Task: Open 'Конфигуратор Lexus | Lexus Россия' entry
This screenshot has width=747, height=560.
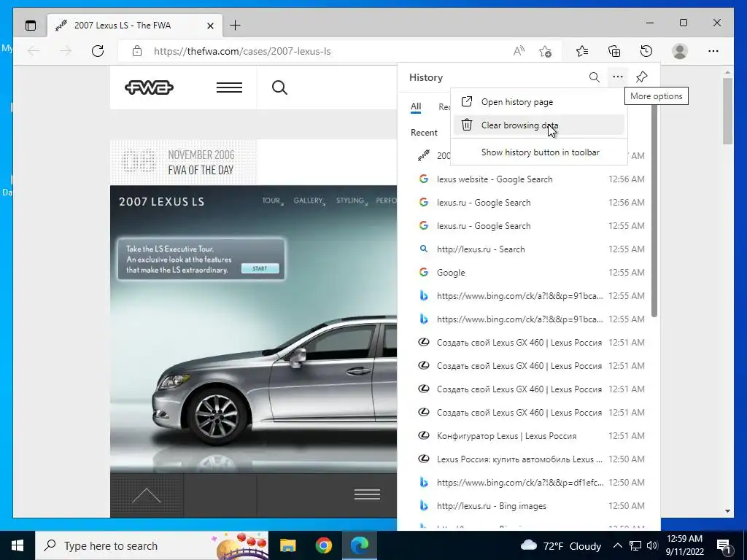Action: (x=528, y=436)
